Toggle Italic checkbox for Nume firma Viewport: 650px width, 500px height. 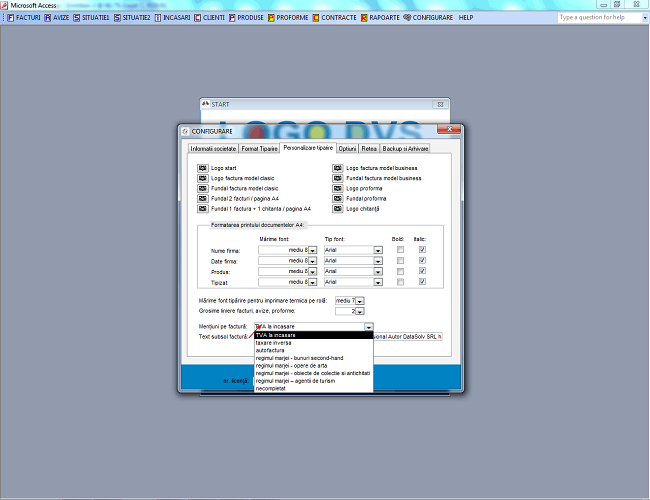click(x=422, y=250)
